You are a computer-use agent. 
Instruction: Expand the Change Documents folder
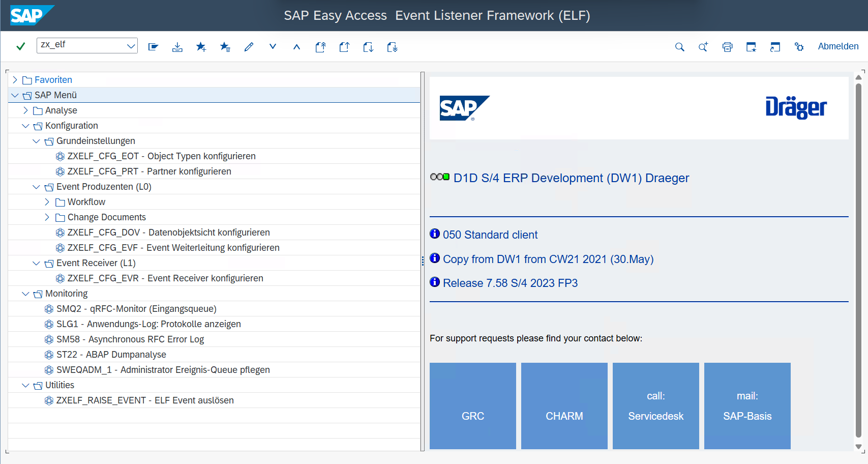(x=47, y=217)
